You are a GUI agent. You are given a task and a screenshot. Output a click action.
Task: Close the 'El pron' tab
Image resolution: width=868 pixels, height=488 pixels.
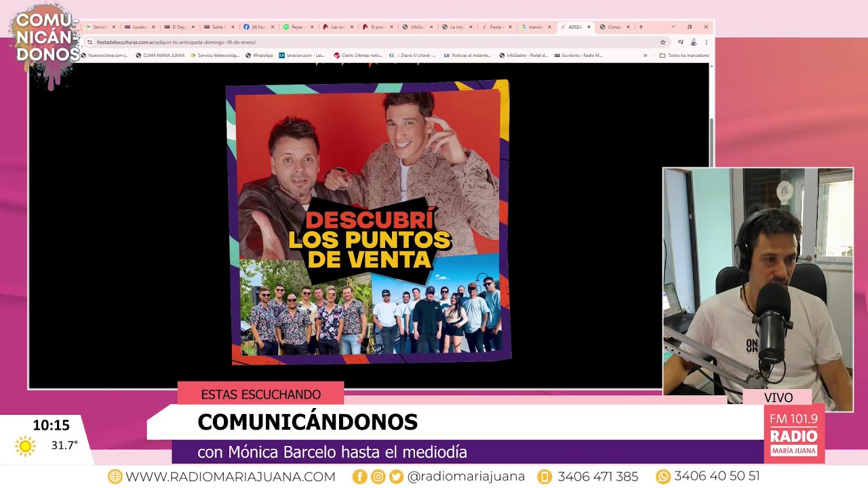(x=391, y=27)
